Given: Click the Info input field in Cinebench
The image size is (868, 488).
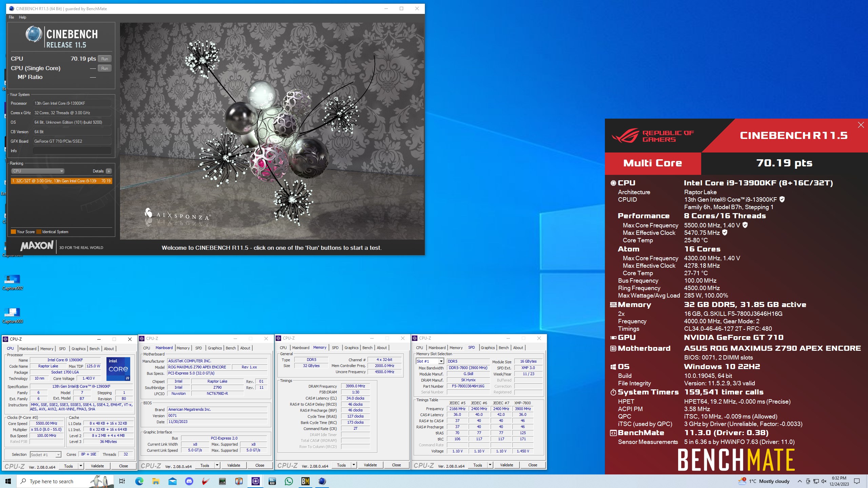Looking at the screenshot, I should pos(72,151).
